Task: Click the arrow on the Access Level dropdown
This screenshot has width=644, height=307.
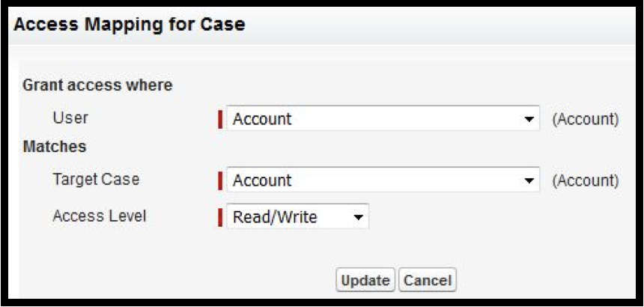Action: point(359,217)
